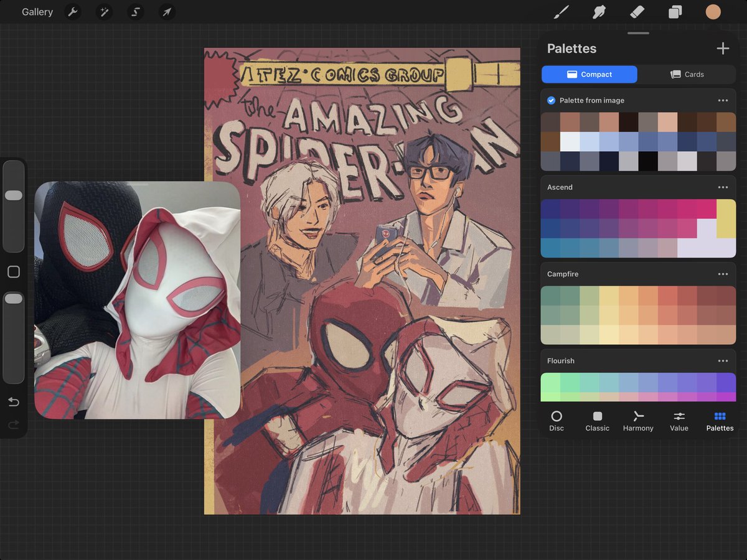Image resolution: width=747 pixels, height=560 pixels.
Task: Select the Smudge tool
Action: click(599, 12)
